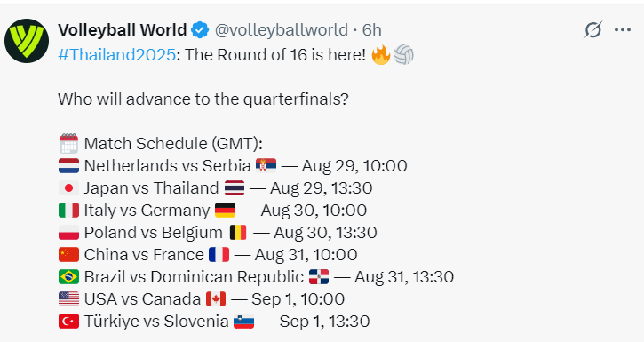Click the Serbia flag emoji

pyautogui.click(x=266, y=165)
